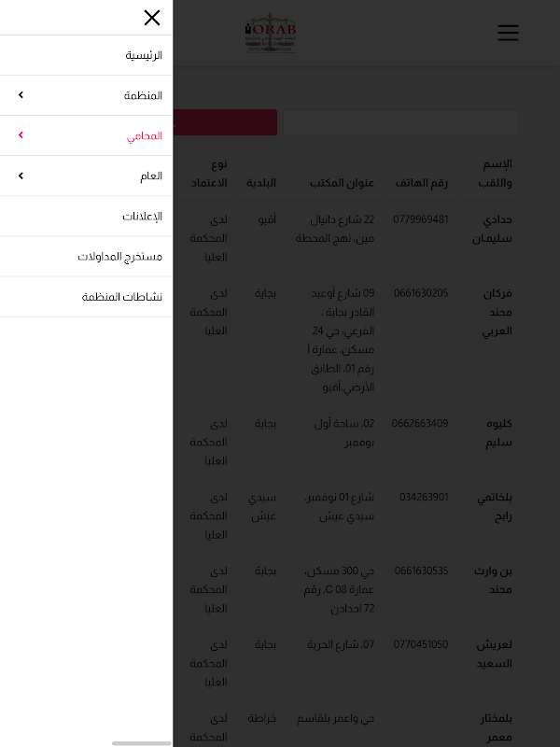This screenshot has width=560, height=747.
Task: Click address 22 شارع دانيال مين
Action: tap(335, 229)
